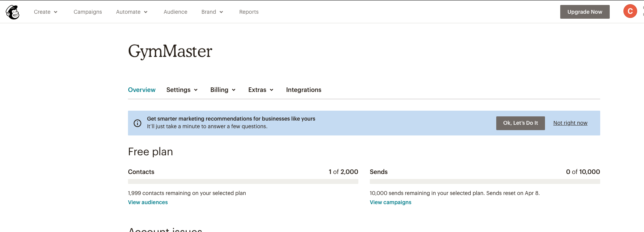Click Ok, Let's Do It button
644x232 pixels.
tap(520, 123)
